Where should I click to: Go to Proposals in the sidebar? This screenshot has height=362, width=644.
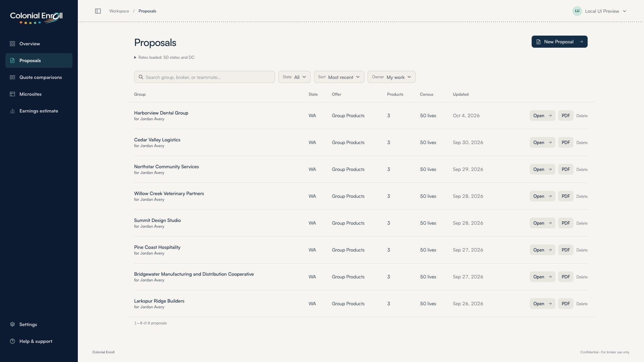pyautogui.click(x=39, y=60)
